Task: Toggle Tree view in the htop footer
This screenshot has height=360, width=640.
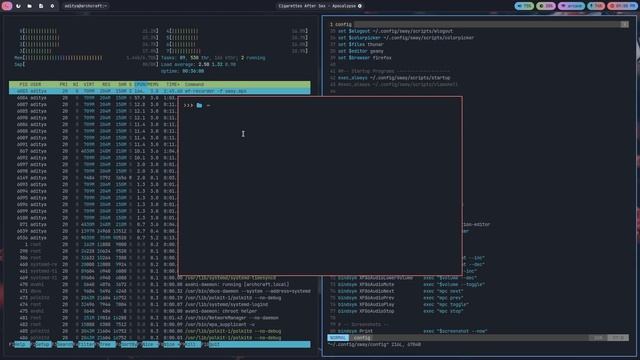Action: point(107,344)
